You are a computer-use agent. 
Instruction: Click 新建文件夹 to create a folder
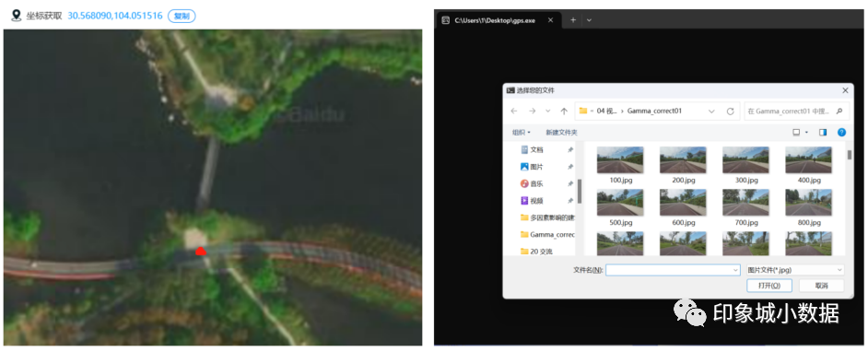pyautogui.click(x=561, y=133)
